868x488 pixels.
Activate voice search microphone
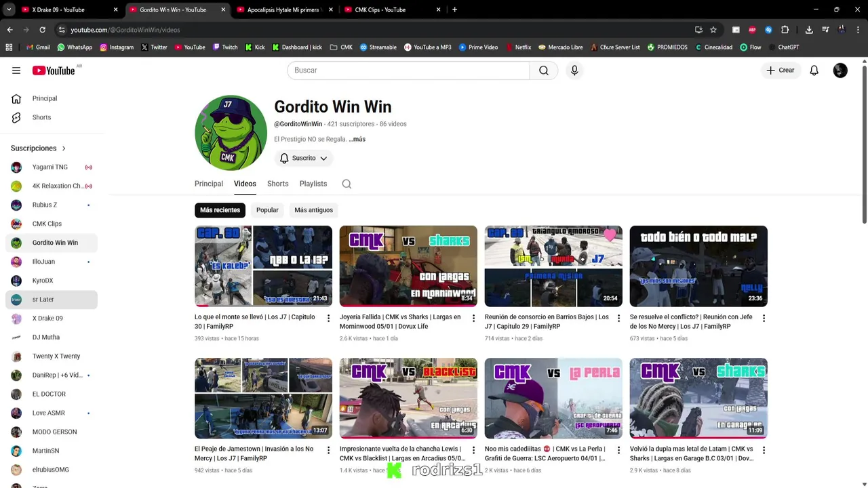574,70
